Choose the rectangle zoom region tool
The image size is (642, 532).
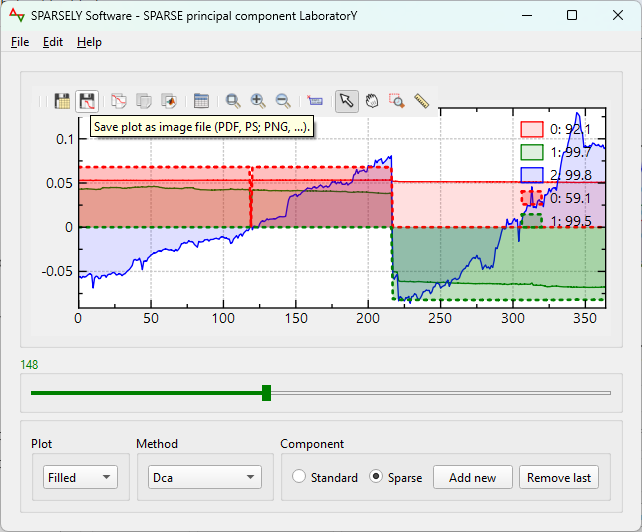click(x=397, y=101)
